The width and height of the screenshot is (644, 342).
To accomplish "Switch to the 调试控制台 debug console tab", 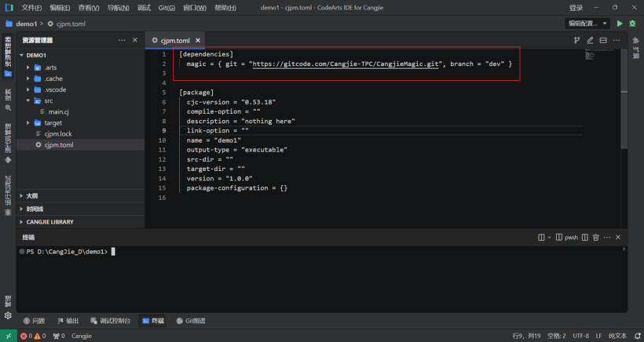I will pos(111,321).
